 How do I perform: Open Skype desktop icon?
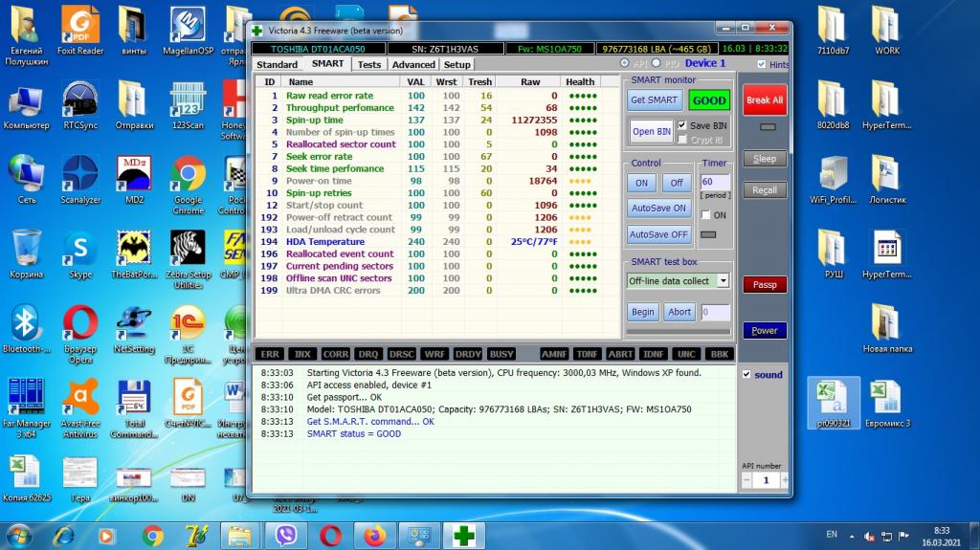click(80, 254)
